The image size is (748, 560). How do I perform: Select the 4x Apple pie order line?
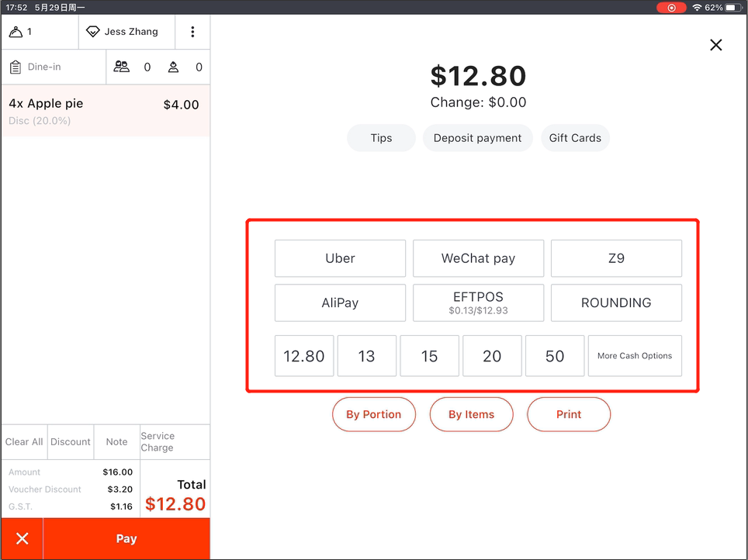[105, 111]
